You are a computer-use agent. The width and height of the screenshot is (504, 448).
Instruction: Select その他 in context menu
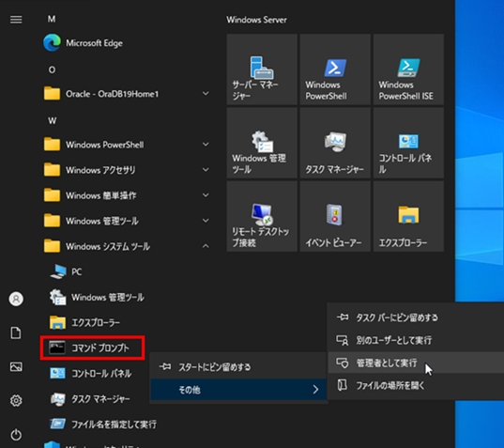(x=238, y=390)
